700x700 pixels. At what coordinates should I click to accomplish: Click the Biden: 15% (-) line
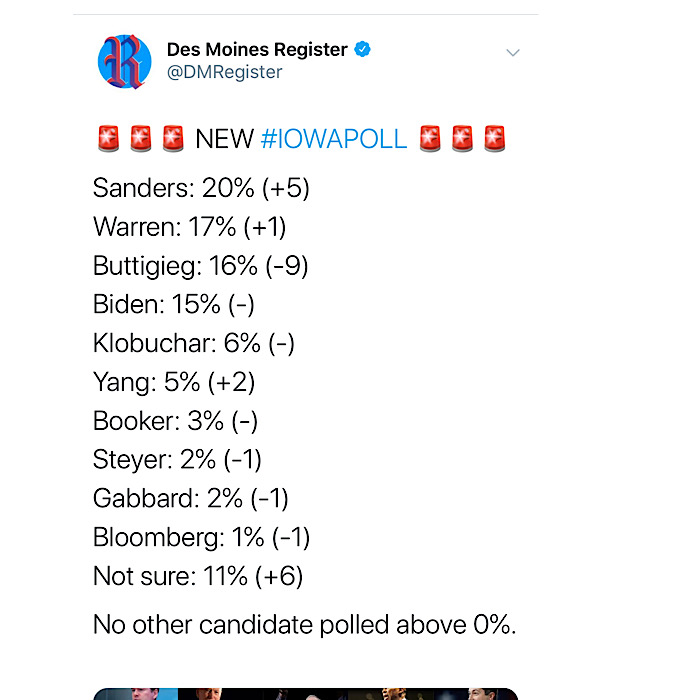174,304
